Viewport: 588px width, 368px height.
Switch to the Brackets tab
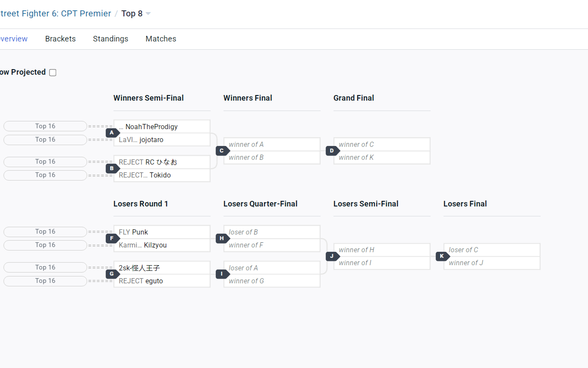[60, 39]
